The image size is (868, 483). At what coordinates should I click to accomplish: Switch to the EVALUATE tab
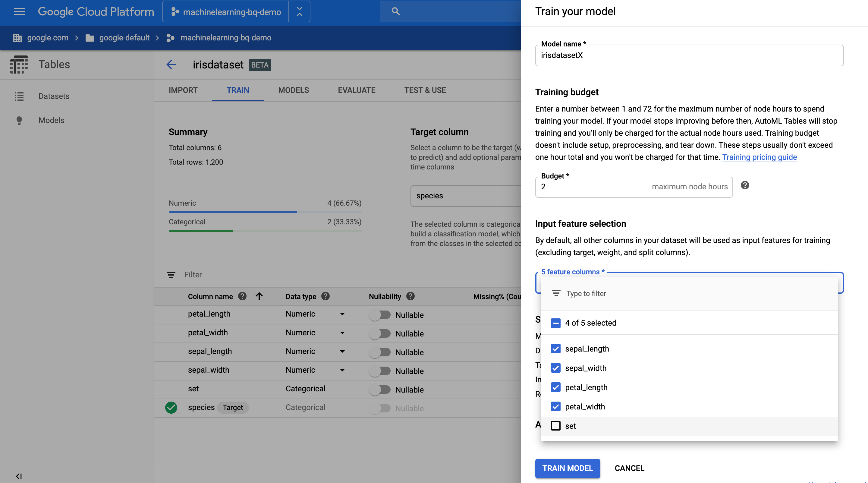pyautogui.click(x=356, y=90)
